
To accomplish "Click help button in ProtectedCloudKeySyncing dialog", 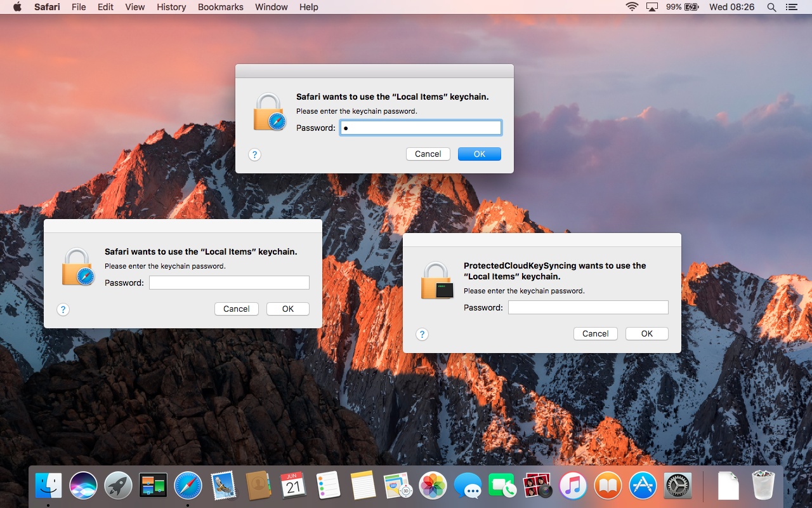I will (422, 334).
